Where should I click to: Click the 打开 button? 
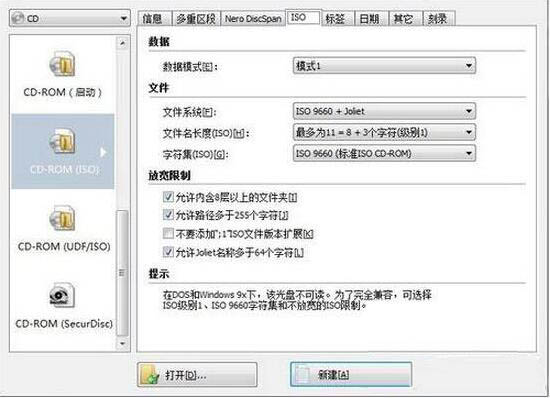tap(197, 375)
